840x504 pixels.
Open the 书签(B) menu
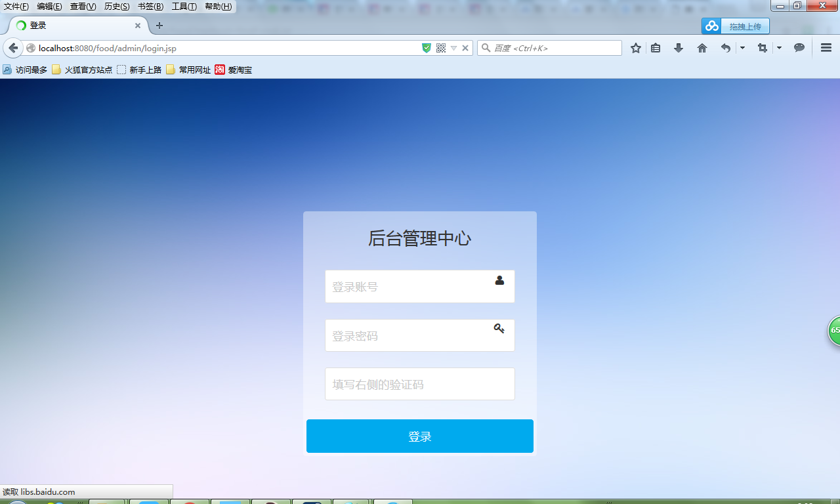click(150, 7)
